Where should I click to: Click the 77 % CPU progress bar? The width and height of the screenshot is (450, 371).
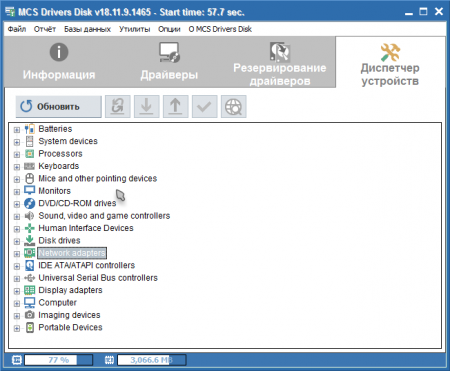59,360
